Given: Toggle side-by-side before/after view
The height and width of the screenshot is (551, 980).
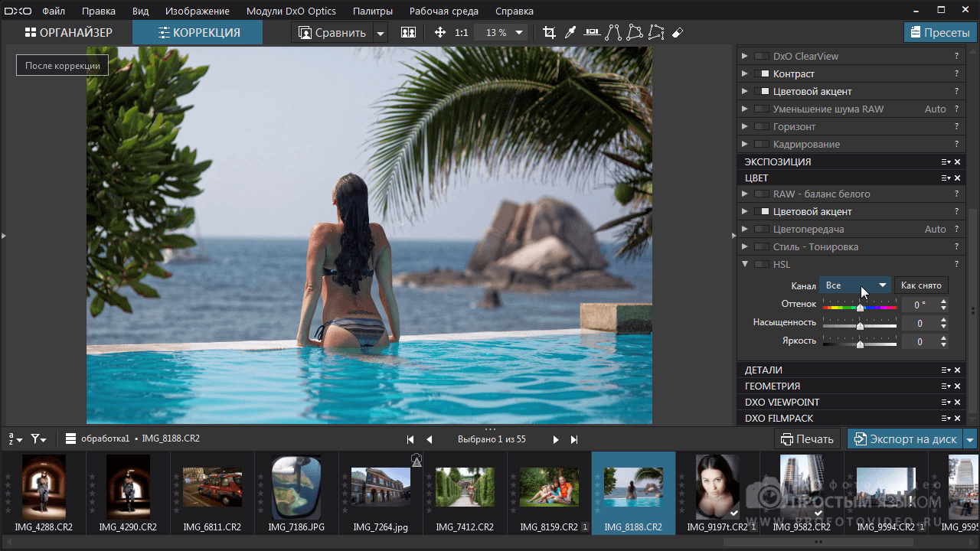Looking at the screenshot, I should [408, 33].
